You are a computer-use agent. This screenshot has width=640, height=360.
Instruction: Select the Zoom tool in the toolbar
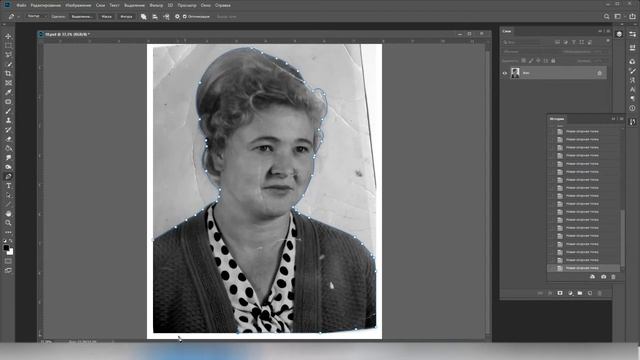click(8, 223)
